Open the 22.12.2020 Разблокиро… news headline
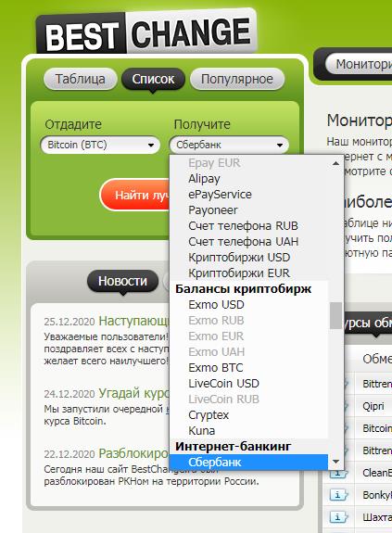 coord(133,453)
